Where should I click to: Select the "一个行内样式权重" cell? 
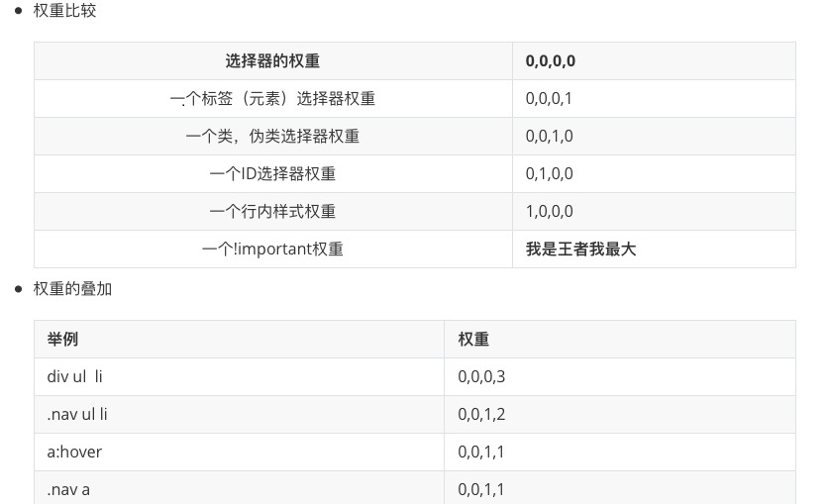click(x=272, y=212)
